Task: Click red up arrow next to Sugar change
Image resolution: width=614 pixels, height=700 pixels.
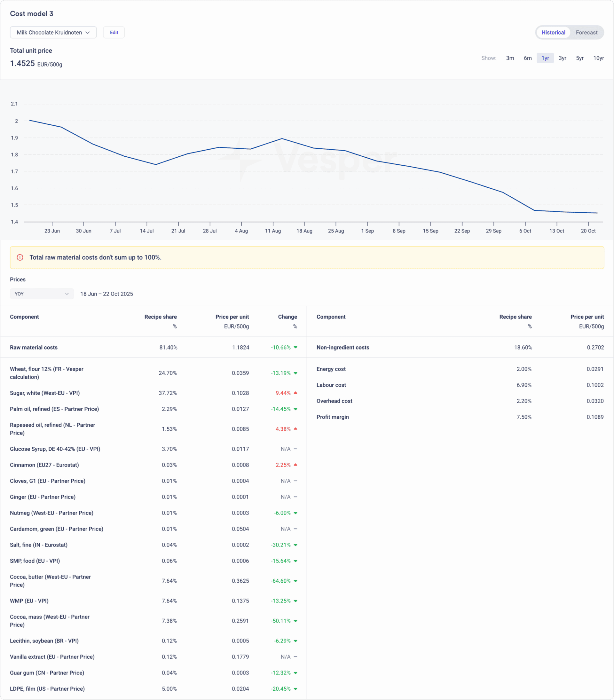Action: (x=295, y=393)
